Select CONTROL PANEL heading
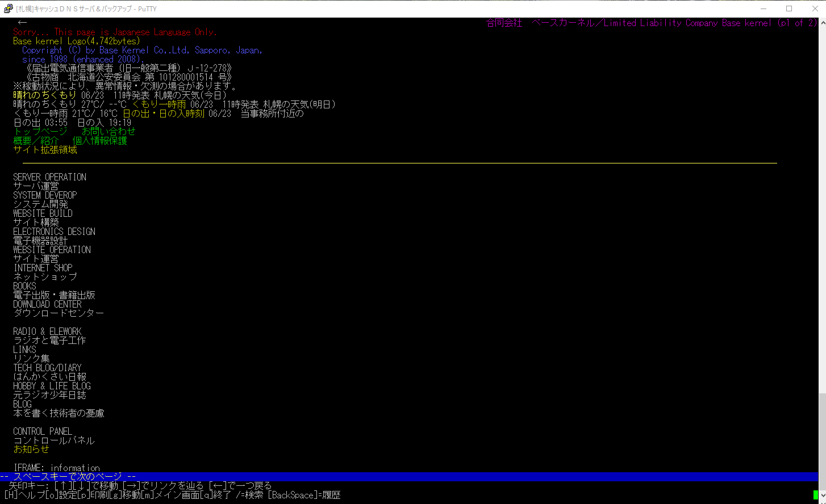 coord(43,431)
